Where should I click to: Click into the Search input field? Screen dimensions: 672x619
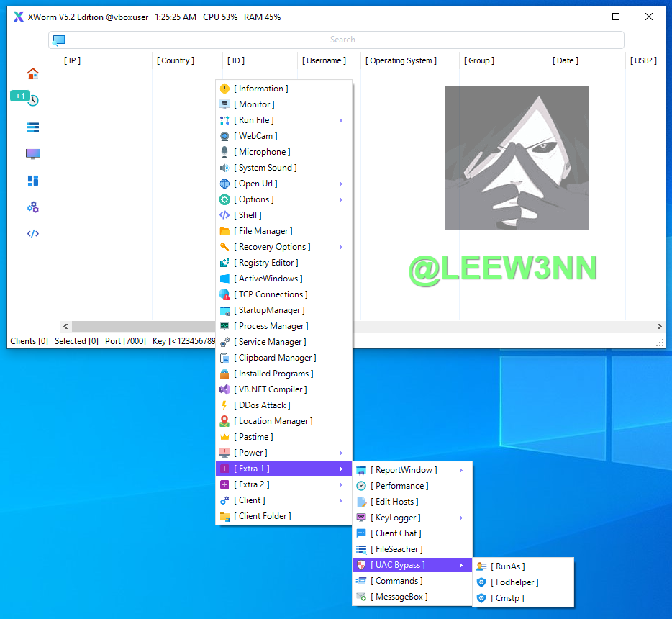click(x=342, y=40)
